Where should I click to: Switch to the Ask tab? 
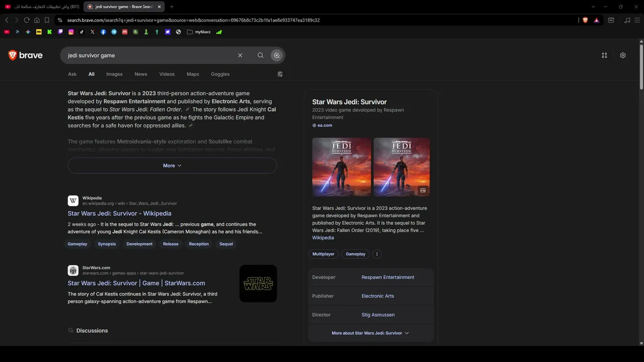72,74
